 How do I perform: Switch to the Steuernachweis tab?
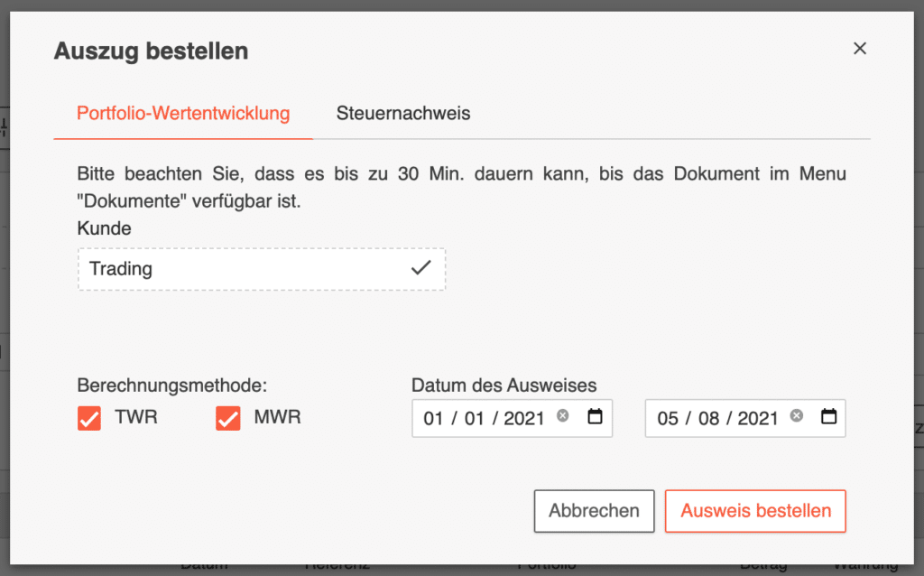[402, 113]
